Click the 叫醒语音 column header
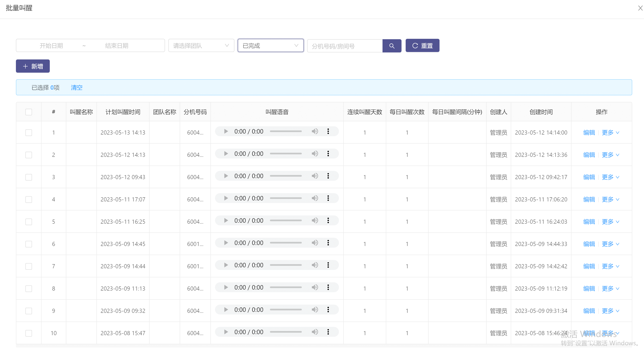Image resolution: width=644 pixels, height=350 pixels. [277, 112]
